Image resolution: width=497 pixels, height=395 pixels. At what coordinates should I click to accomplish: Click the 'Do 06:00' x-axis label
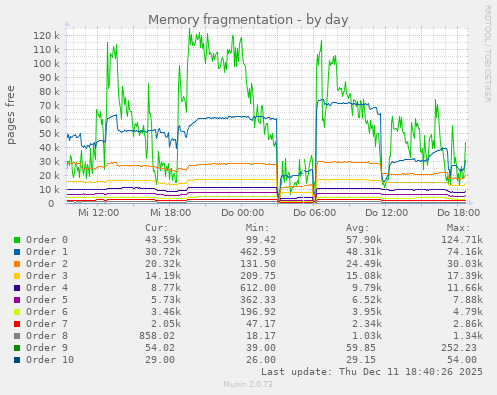pos(315,213)
